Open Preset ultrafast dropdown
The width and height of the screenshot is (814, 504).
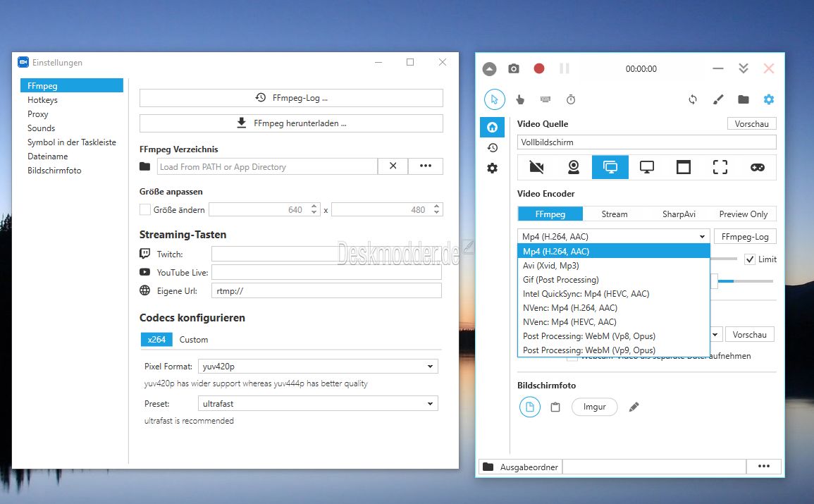[318, 403]
